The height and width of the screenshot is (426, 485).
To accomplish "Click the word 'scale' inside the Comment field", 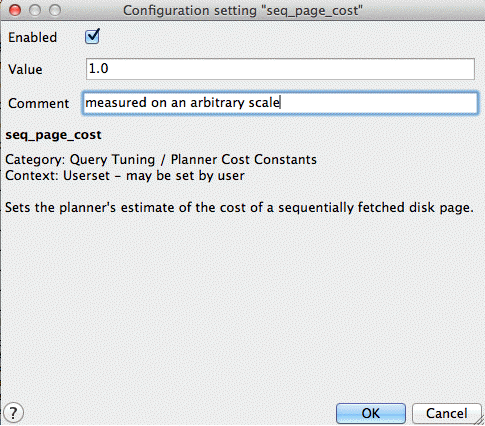I will click(264, 102).
